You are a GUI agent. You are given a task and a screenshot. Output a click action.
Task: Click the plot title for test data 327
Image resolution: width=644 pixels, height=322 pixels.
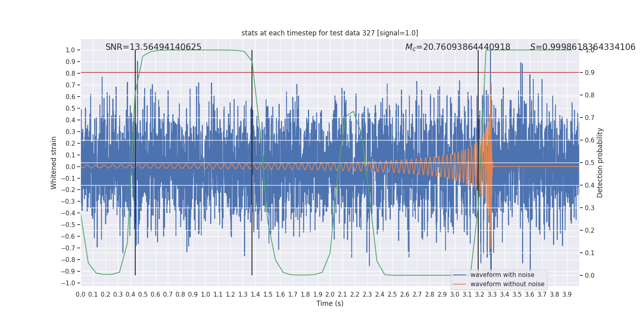[x=330, y=33]
